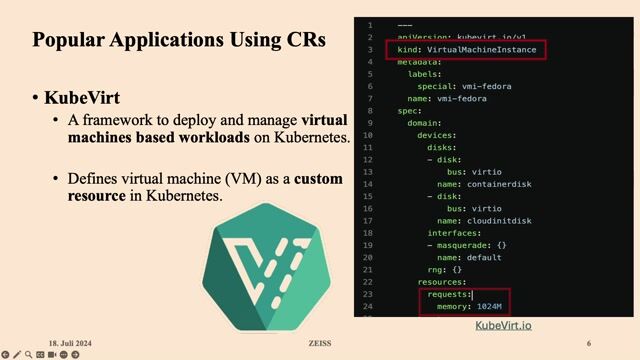Viewport: 640px width, 360px height.
Task: Toggle closed captions subtitles button
Action: pyautogui.click(x=40, y=355)
